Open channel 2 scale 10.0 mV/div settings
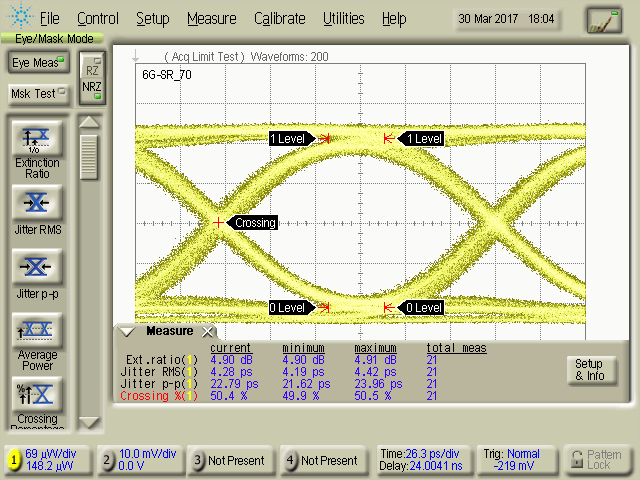 click(147, 454)
